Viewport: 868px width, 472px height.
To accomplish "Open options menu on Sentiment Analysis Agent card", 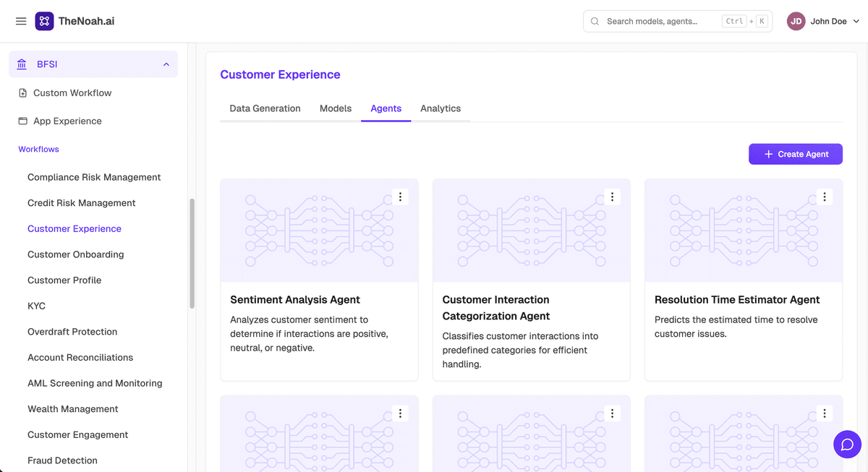I will [x=400, y=197].
